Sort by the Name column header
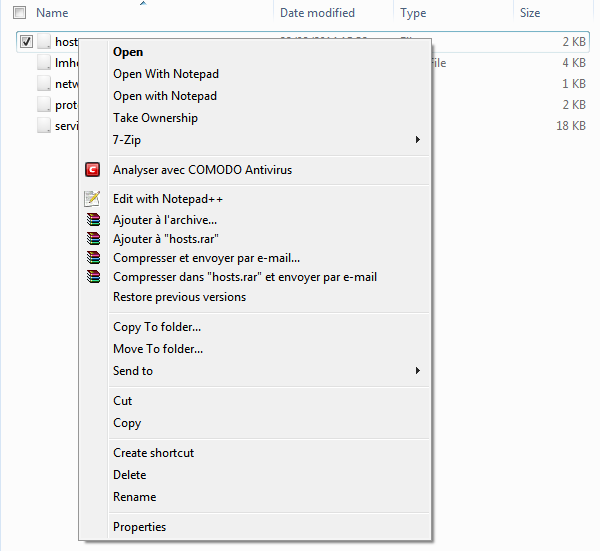 (52, 13)
